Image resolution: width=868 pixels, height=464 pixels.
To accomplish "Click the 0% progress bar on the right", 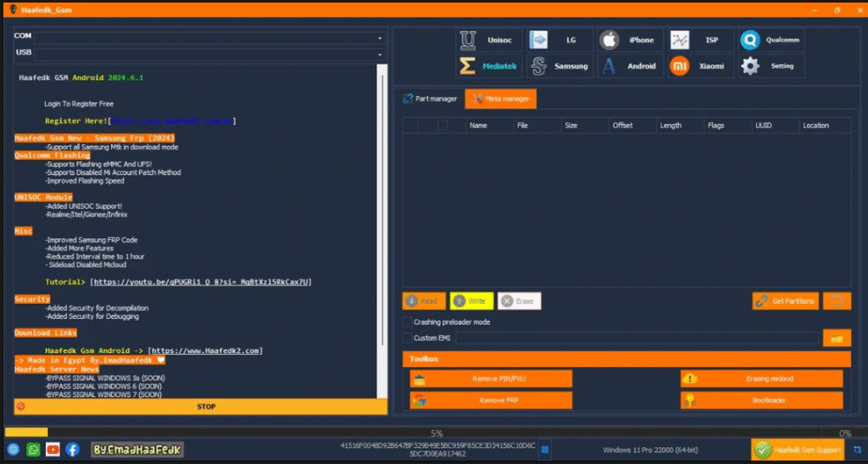I will (x=843, y=433).
